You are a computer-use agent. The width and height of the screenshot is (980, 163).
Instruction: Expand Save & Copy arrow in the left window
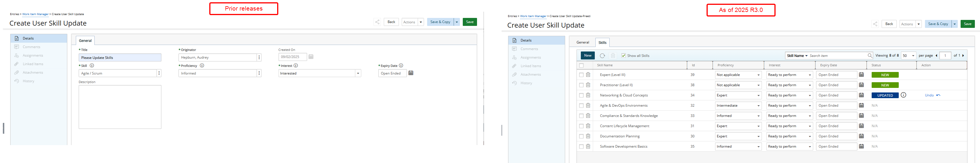coord(457,22)
